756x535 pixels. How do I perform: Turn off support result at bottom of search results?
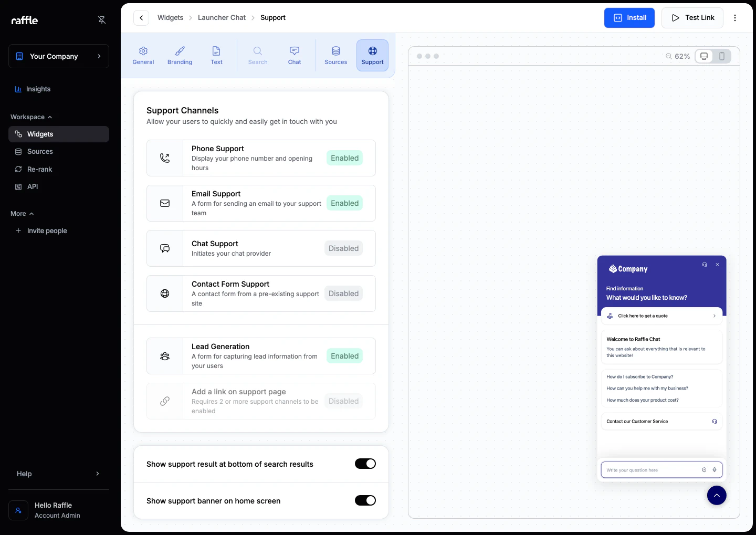365,464
